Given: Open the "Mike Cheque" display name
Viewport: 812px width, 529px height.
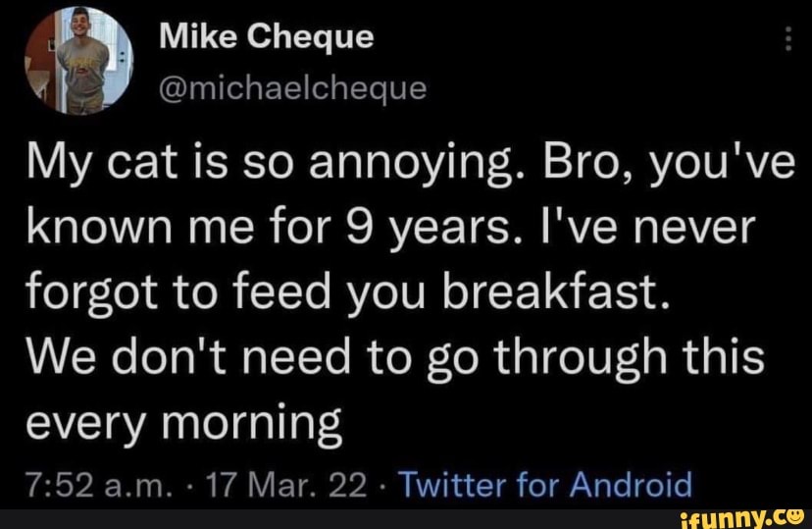Looking at the screenshot, I should pos(266,37).
